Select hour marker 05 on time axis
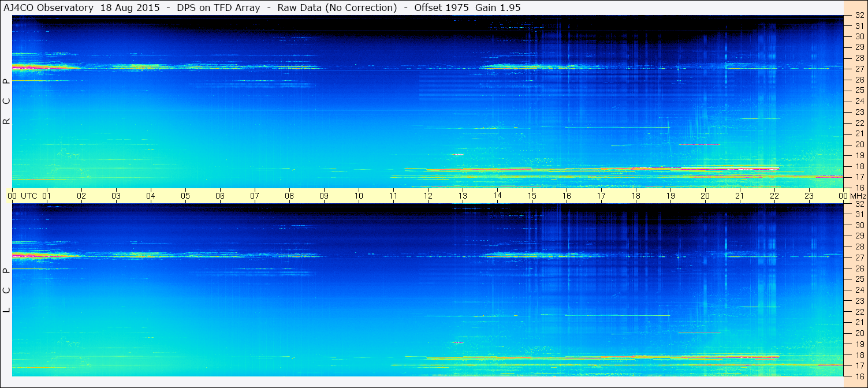The width and height of the screenshot is (868, 388). tap(185, 196)
